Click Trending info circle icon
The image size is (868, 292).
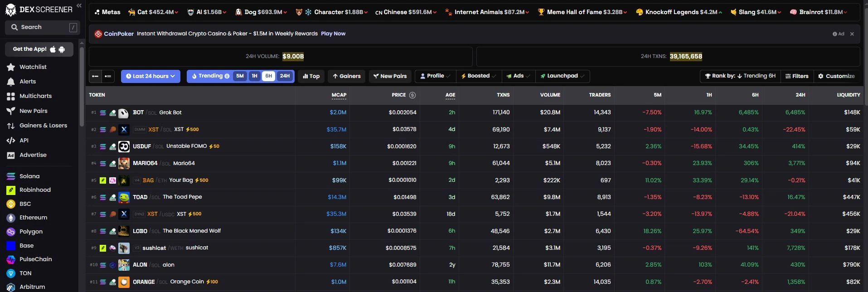[x=227, y=76]
